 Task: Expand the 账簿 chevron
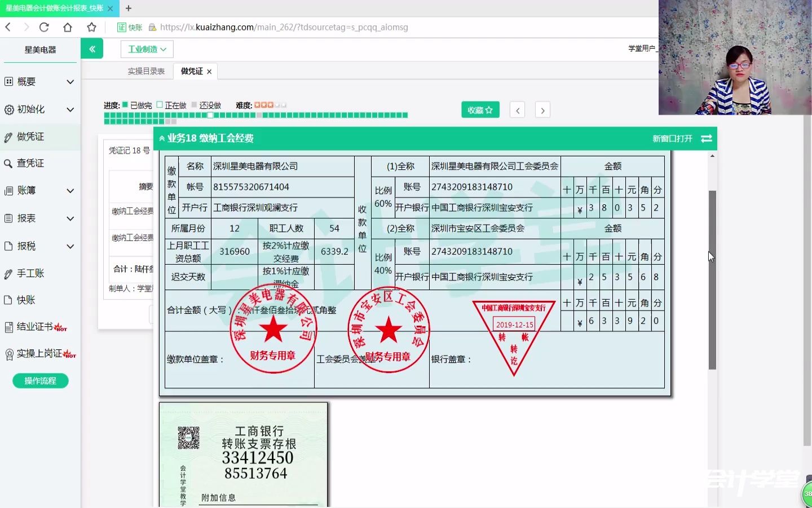70,191
